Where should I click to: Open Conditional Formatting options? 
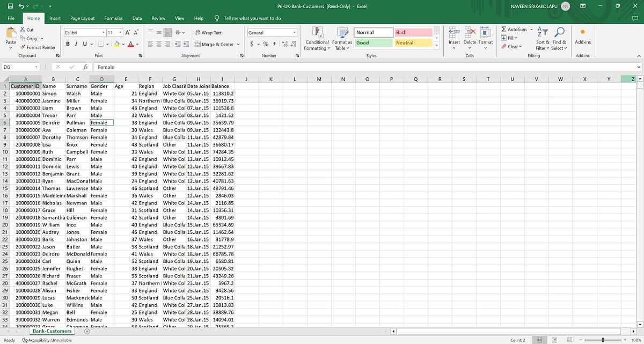(x=317, y=39)
